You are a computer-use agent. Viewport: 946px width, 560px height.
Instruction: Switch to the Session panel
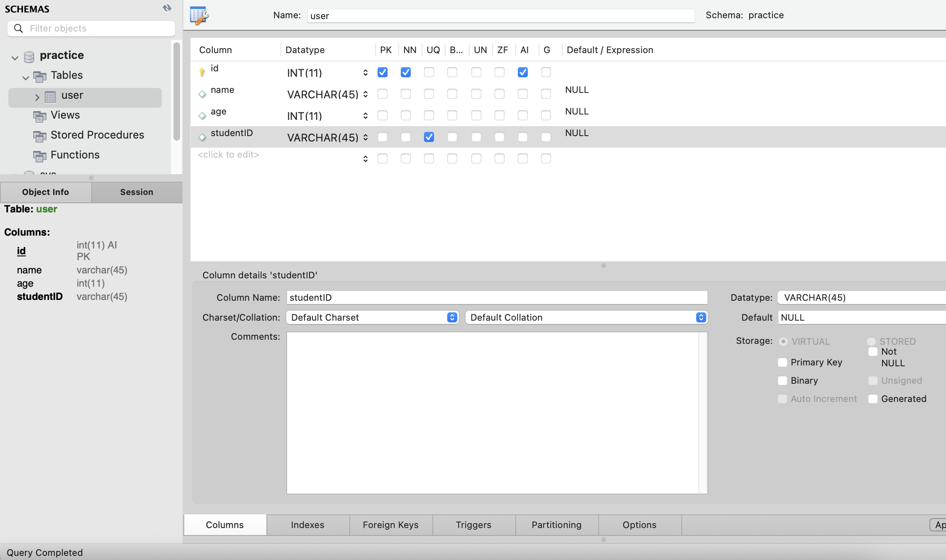(x=137, y=192)
